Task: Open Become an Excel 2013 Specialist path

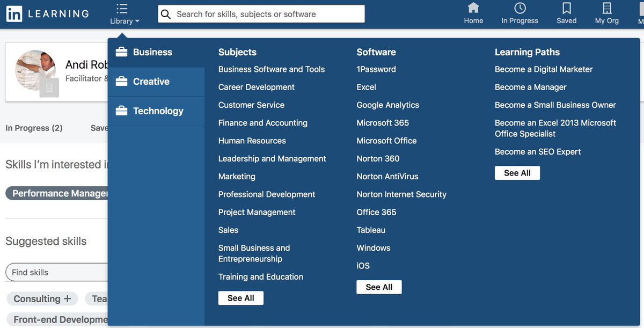Action: (555, 128)
